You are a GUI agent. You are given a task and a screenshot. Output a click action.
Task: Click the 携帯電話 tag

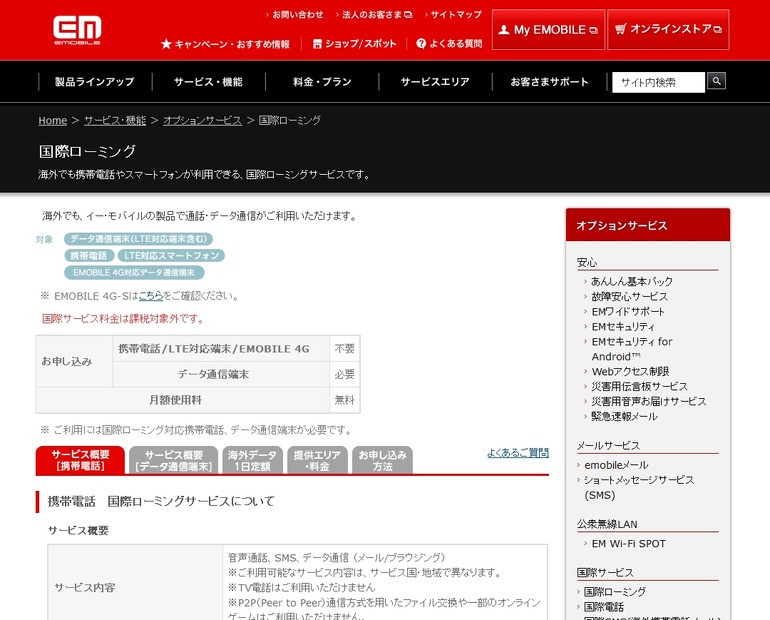(x=89, y=255)
